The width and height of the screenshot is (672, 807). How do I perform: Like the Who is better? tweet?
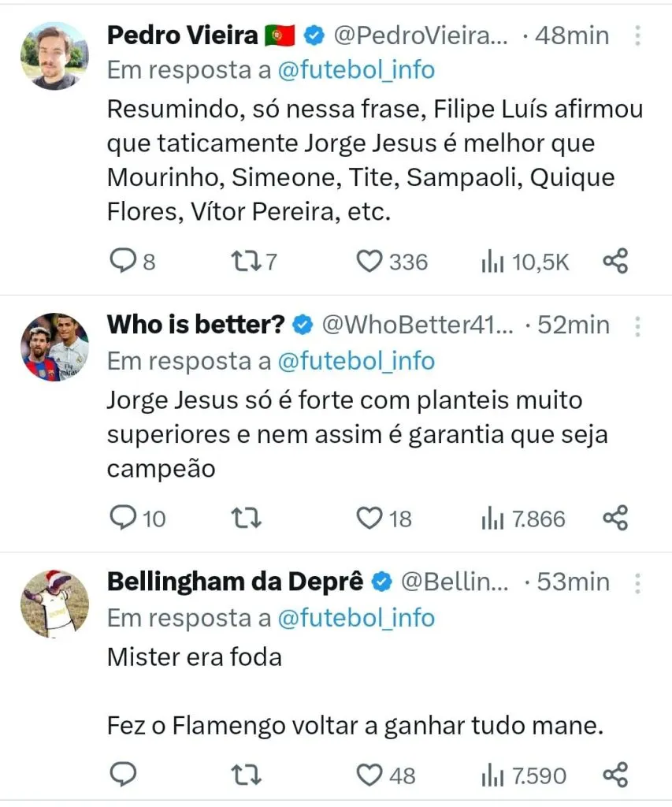click(x=369, y=518)
